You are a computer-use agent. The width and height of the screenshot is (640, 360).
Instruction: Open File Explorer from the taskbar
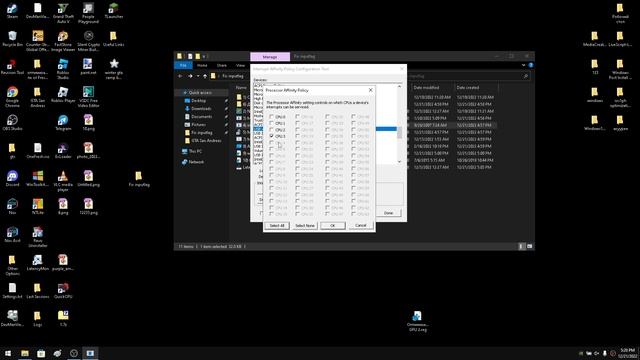pos(24,353)
